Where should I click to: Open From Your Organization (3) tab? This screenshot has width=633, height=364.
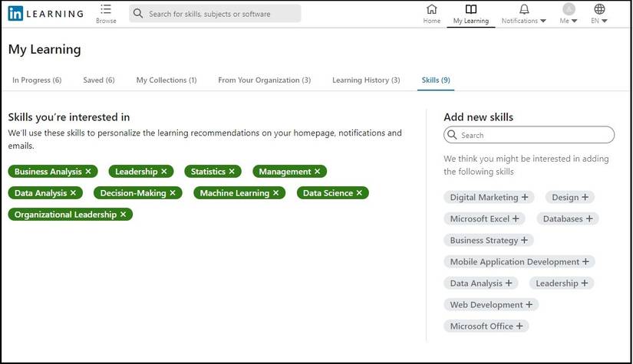(265, 80)
